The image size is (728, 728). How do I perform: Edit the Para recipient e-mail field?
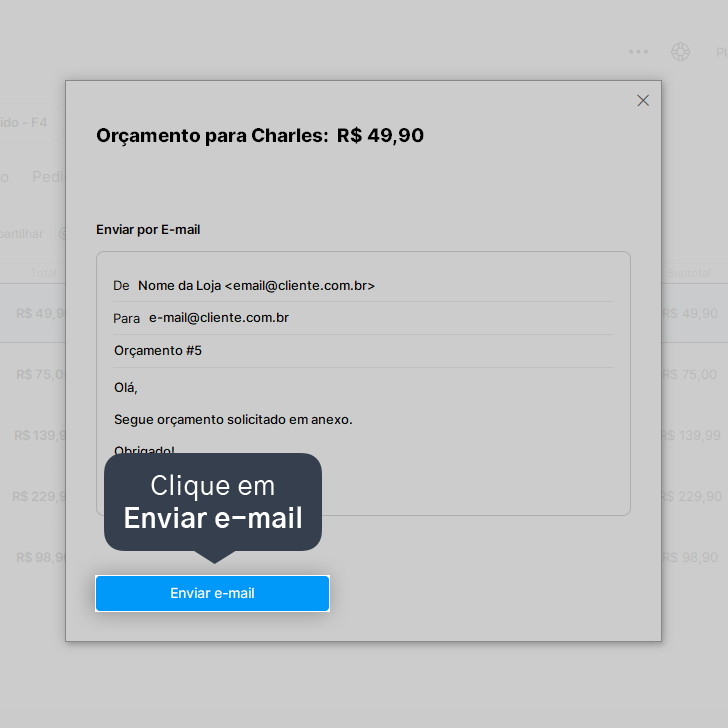364,318
